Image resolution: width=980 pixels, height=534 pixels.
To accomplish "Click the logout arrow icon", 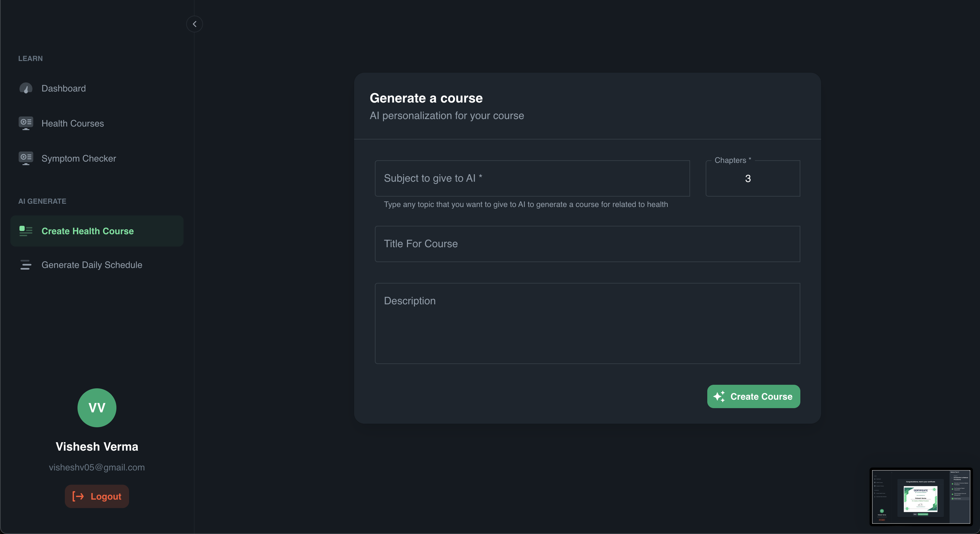I will [78, 496].
